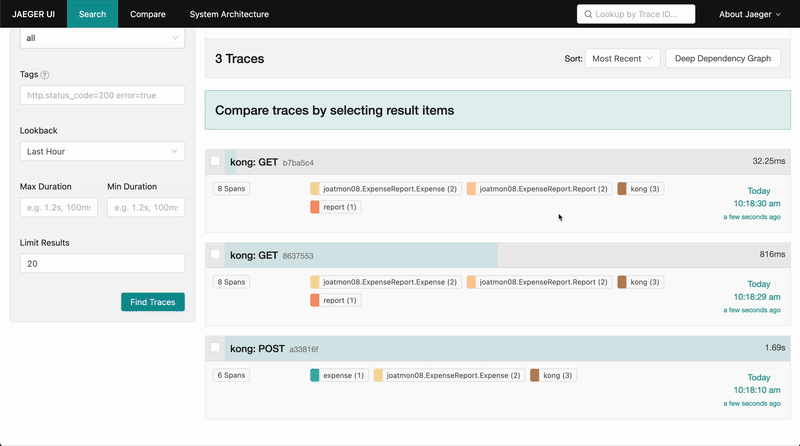Check the kong: GET 8637553 trace checkbox
The image size is (800, 446).
pos(215,255)
